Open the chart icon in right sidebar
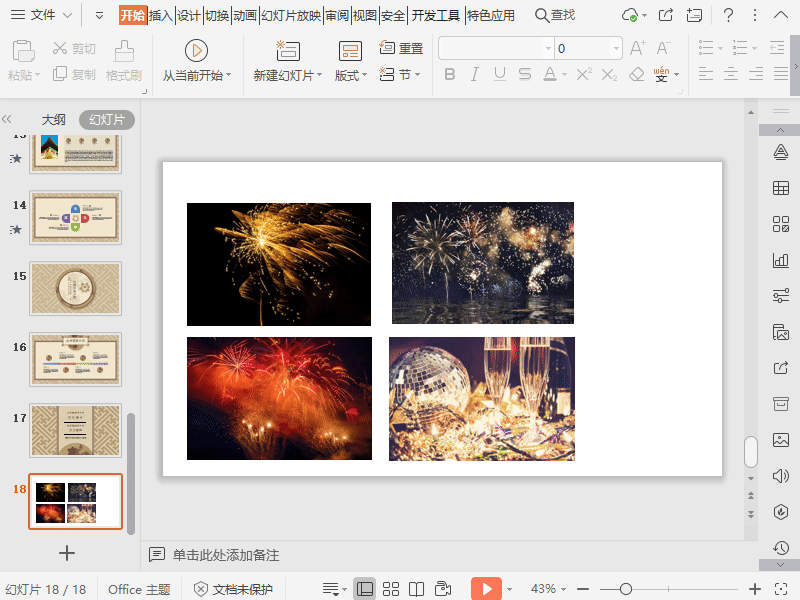Viewport: 800px width, 600px height. point(780,260)
